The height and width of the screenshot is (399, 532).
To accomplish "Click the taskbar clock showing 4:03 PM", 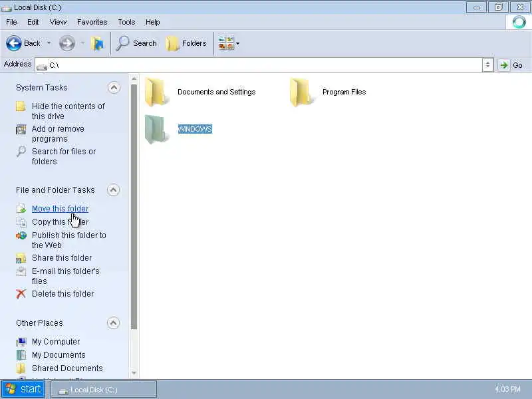I will point(507,389).
